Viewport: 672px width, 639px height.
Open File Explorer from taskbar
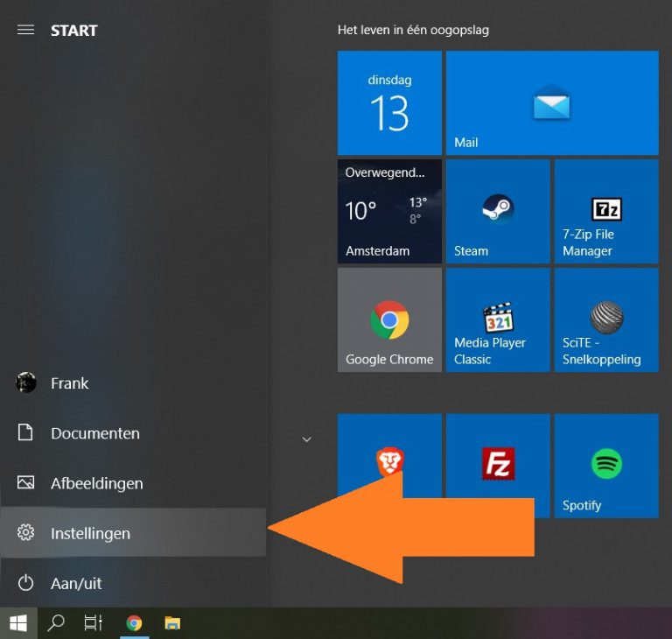[x=172, y=623]
